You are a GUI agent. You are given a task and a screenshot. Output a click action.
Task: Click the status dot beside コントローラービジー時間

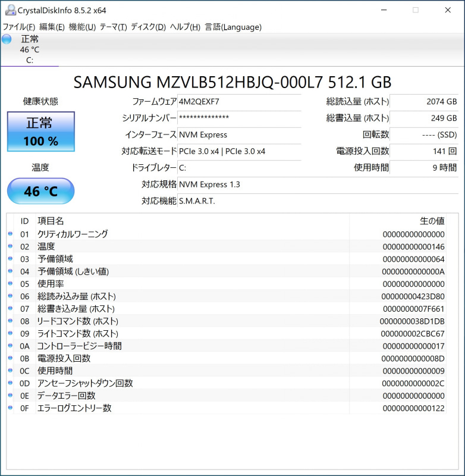10,346
